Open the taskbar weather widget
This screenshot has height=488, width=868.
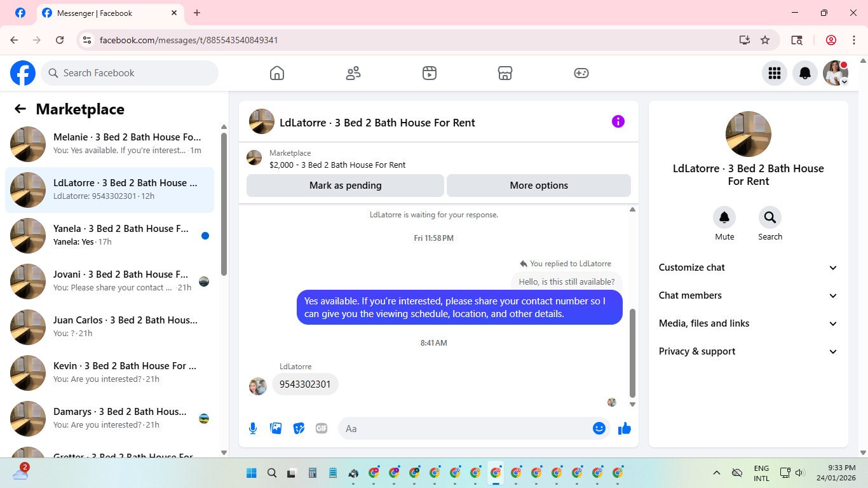click(20, 473)
